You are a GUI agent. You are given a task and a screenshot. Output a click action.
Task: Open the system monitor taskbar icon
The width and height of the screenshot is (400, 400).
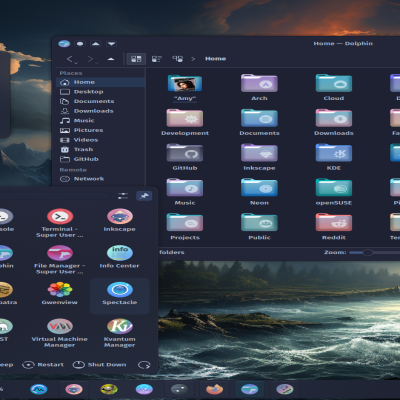(39, 389)
